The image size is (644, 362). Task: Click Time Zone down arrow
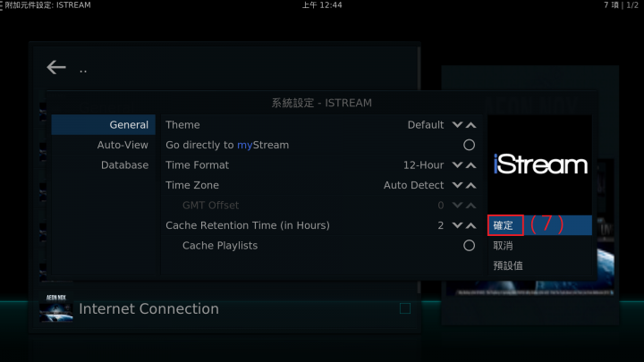[457, 185]
